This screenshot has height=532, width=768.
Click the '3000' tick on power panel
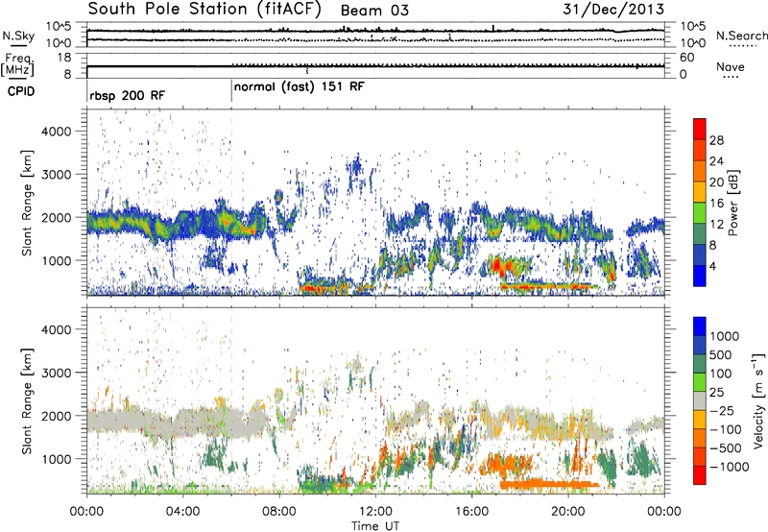click(57, 175)
